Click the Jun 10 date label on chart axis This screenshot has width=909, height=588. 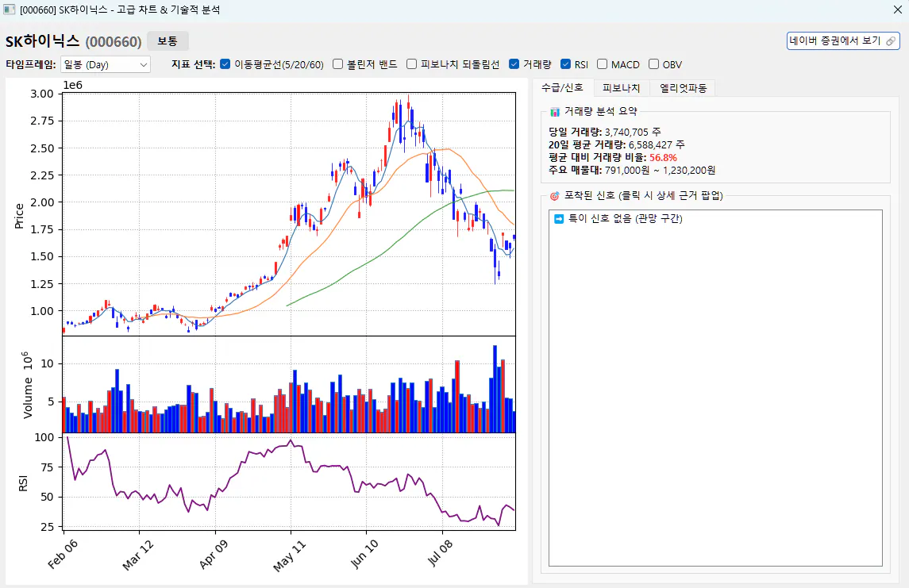tap(364, 555)
